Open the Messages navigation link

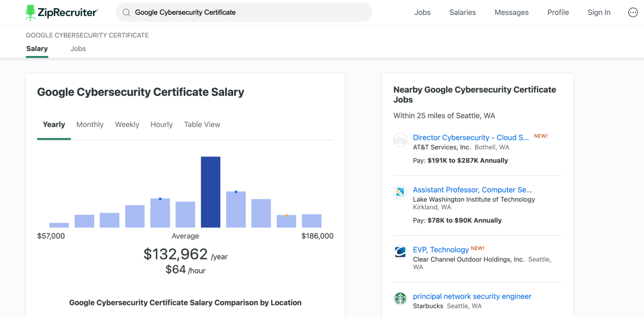tap(512, 13)
